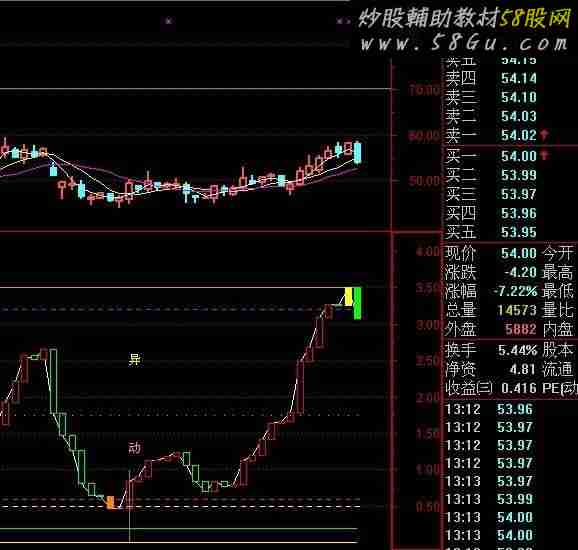Click the bright green bar at the indicator's right end

pyautogui.click(x=357, y=303)
